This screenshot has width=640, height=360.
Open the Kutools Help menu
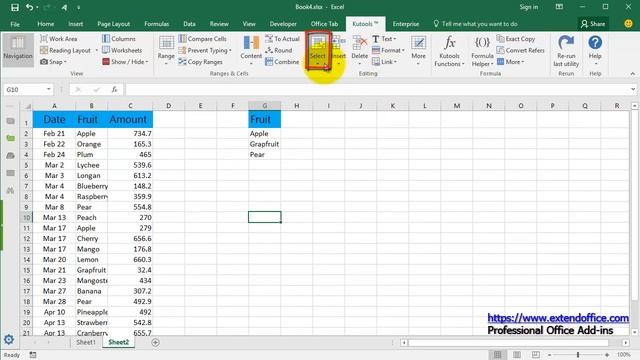(x=595, y=50)
